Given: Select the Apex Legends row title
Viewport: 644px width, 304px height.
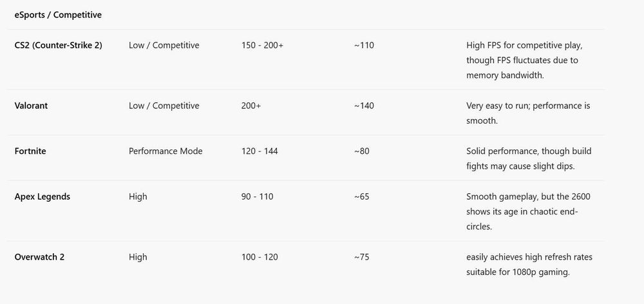Looking at the screenshot, I should (x=42, y=196).
